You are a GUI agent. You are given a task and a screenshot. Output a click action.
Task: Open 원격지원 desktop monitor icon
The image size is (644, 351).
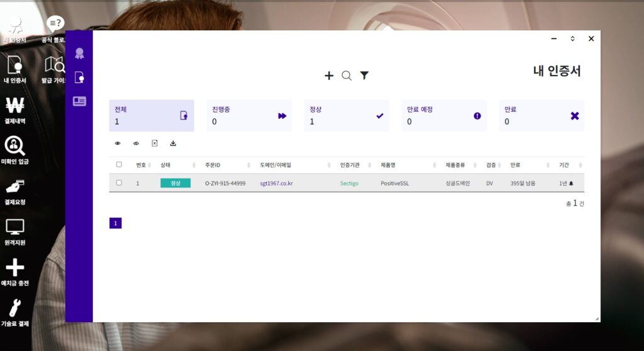(15, 231)
